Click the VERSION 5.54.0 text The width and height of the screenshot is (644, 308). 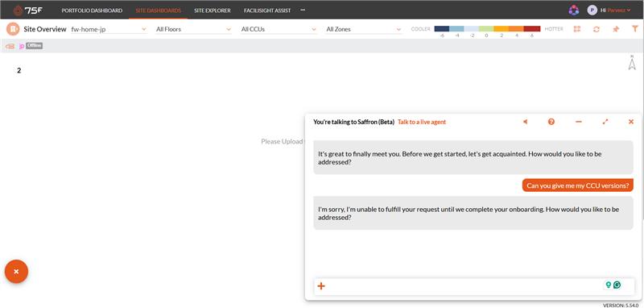point(621,305)
